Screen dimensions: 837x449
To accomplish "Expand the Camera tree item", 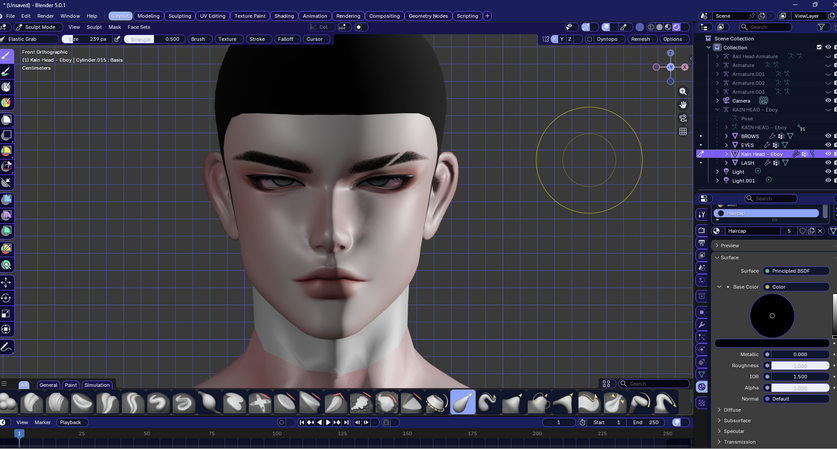I will (717, 100).
